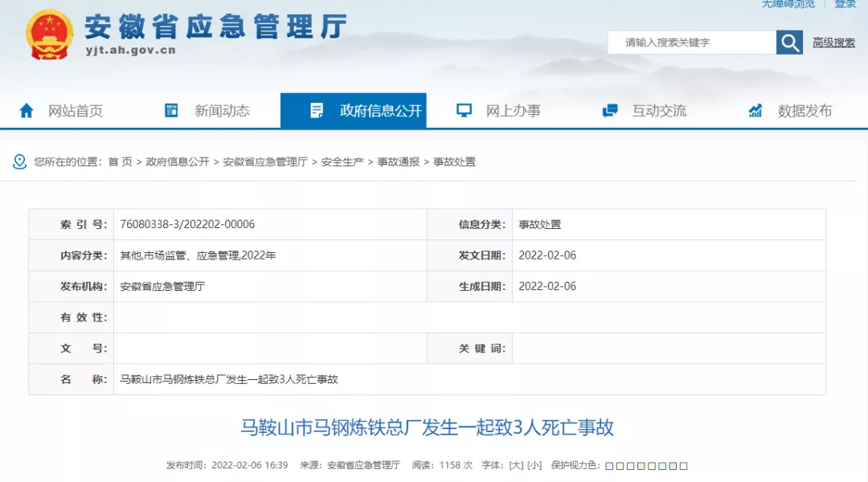Click the 阅读：1158 次 read count
Image resolution: width=868 pixels, height=482 pixels.
click(x=442, y=465)
